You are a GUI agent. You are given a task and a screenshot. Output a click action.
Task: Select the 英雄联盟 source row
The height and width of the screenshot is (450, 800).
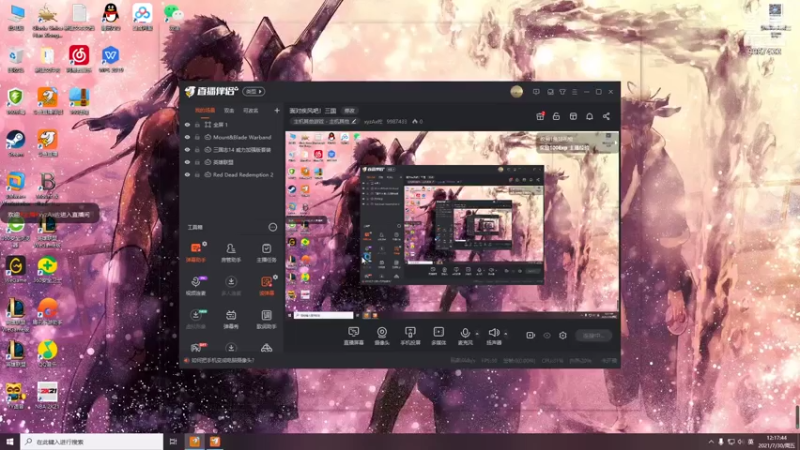pos(232,162)
